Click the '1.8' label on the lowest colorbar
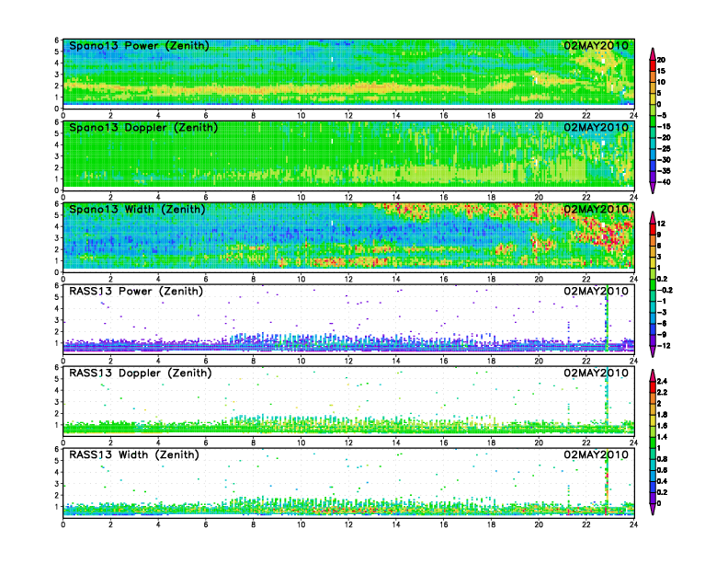The image size is (728, 563). [x=662, y=414]
